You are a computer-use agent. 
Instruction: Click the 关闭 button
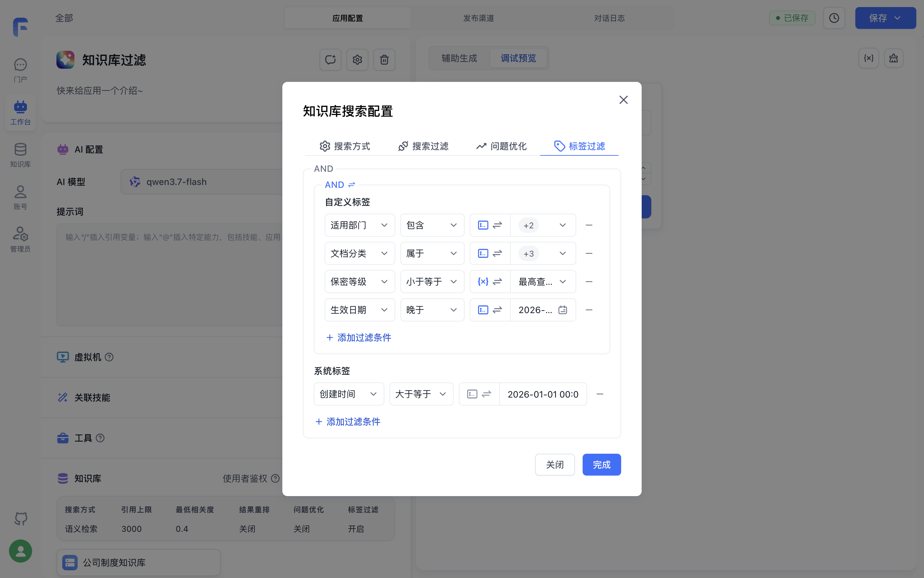555,465
